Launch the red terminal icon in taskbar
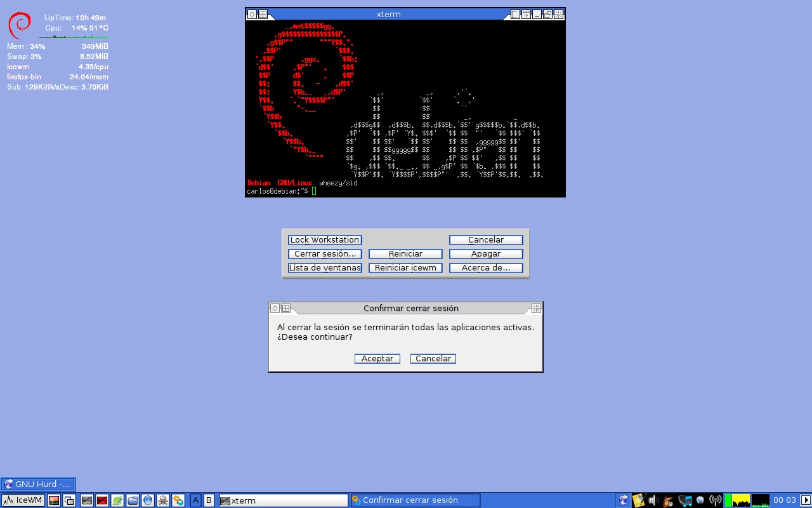 pyautogui.click(x=102, y=500)
